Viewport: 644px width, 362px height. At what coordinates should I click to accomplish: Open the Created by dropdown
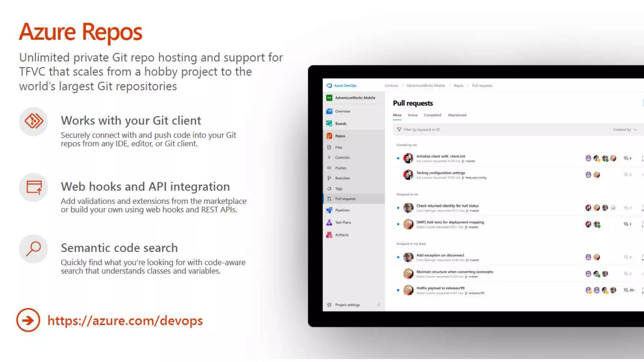(625, 129)
